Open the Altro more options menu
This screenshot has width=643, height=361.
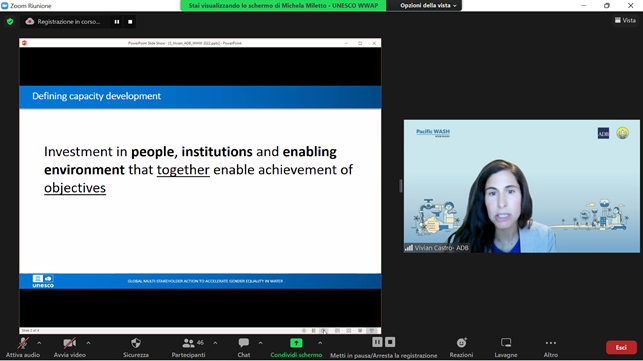click(x=551, y=347)
